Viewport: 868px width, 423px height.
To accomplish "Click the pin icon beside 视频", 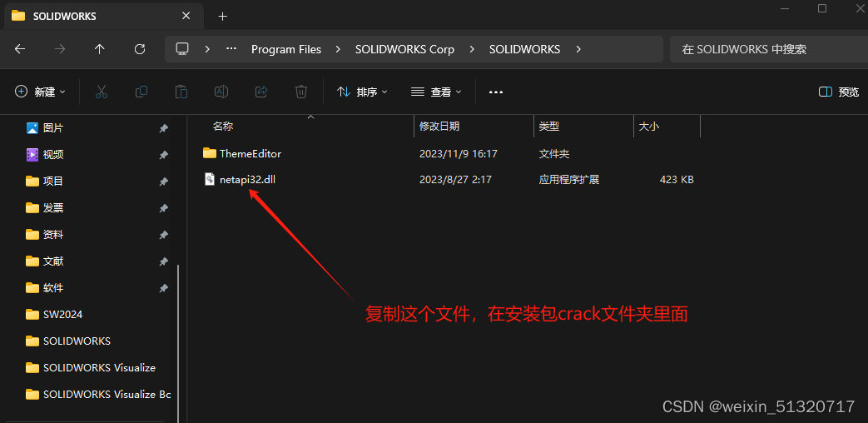I will (163, 155).
